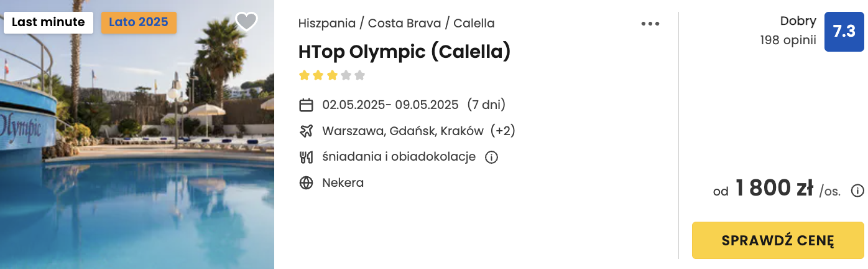Select the Lato 2025 orange tag
Image resolution: width=868 pixels, height=269 pixels.
click(139, 22)
